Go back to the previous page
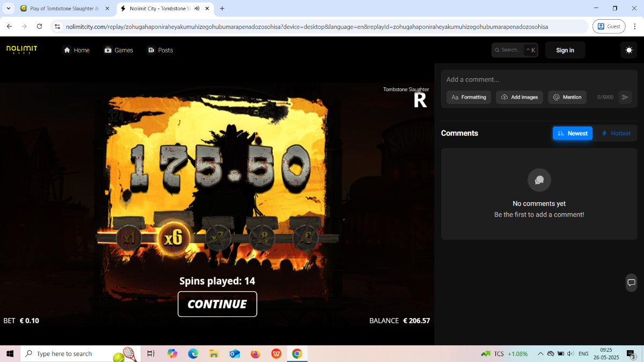 [x=9, y=26]
